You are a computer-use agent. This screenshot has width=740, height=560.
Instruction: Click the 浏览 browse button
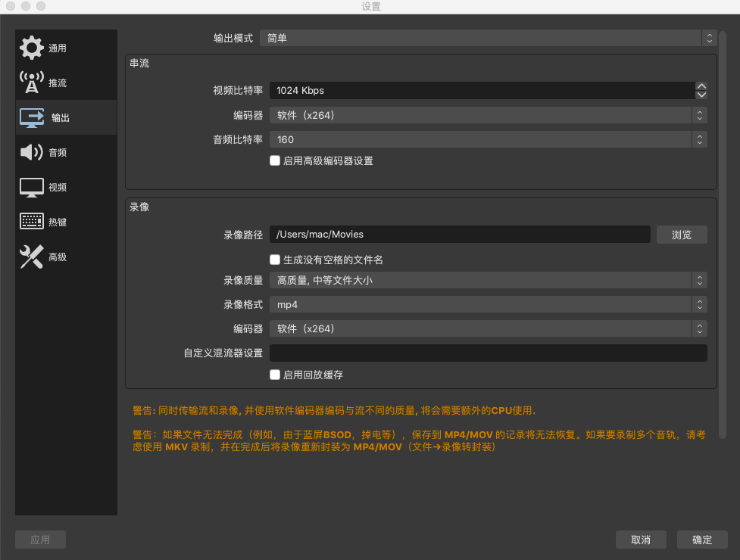682,235
